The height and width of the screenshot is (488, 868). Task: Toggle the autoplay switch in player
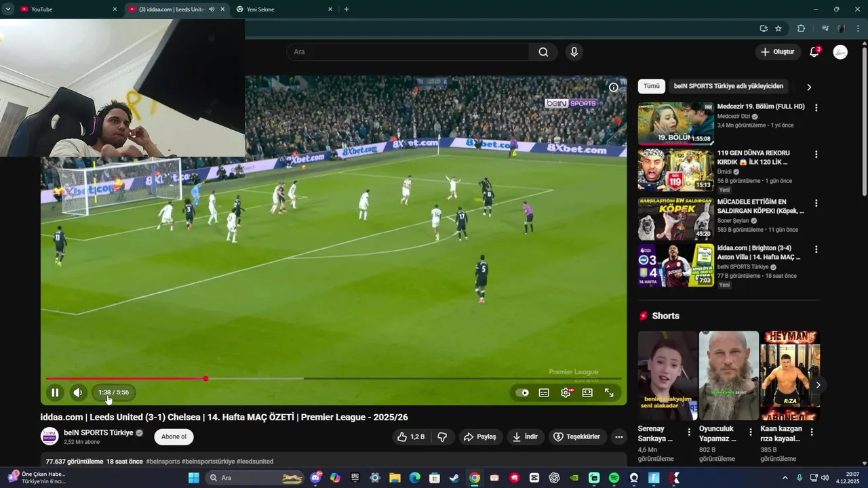point(522,392)
